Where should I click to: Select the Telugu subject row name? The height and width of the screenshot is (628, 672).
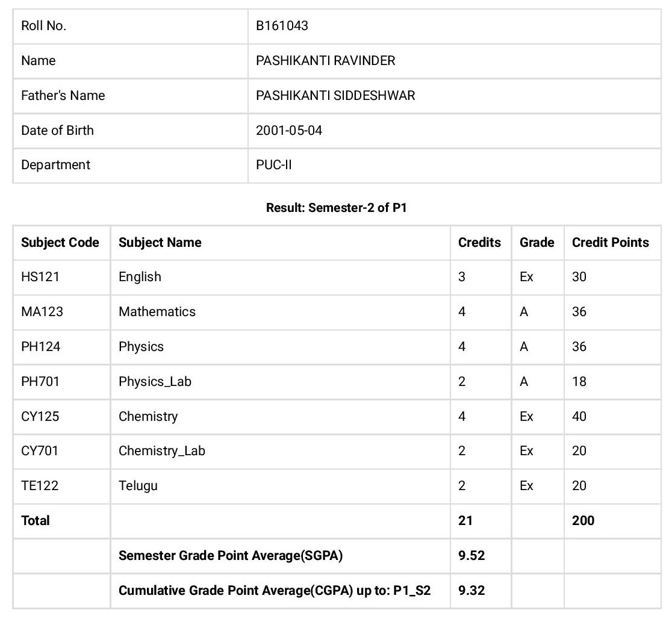(138, 486)
